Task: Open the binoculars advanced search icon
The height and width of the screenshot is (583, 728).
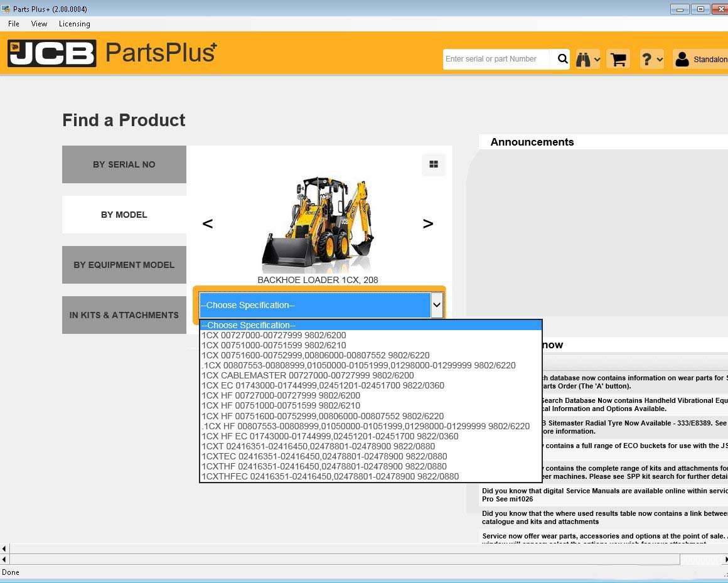Action: point(583,60)
